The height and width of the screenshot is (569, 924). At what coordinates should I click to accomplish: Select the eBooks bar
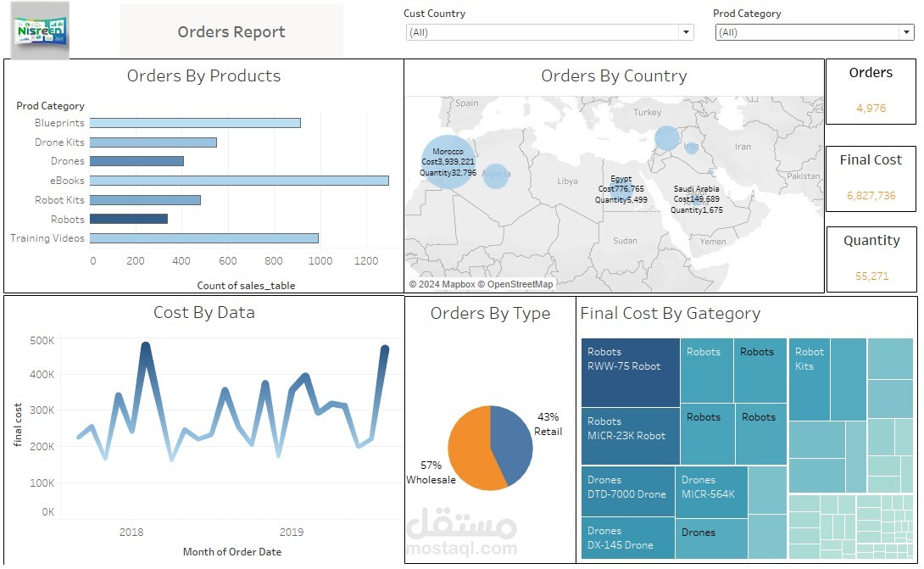coord(239,181)
